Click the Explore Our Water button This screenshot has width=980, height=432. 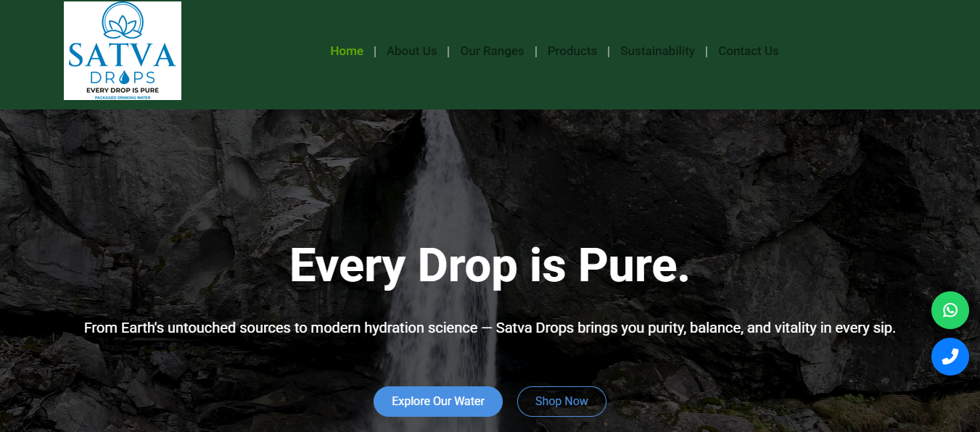(x=438, y=402)
